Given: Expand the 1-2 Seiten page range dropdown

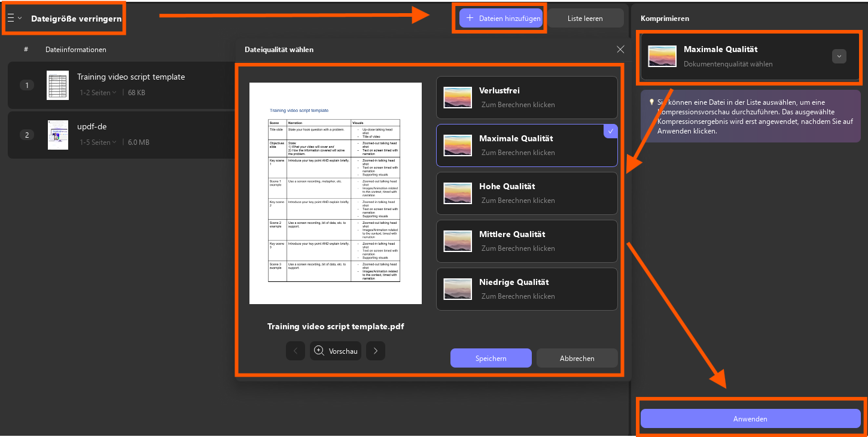Looking at the screenshot, I should [x=98, y=93].
